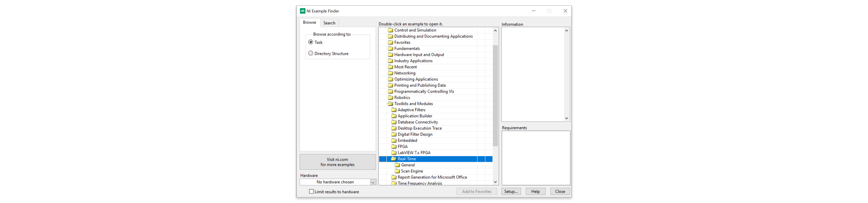
Task: Click the open Real-Time folder icon
Action: (x=394, y=159)
